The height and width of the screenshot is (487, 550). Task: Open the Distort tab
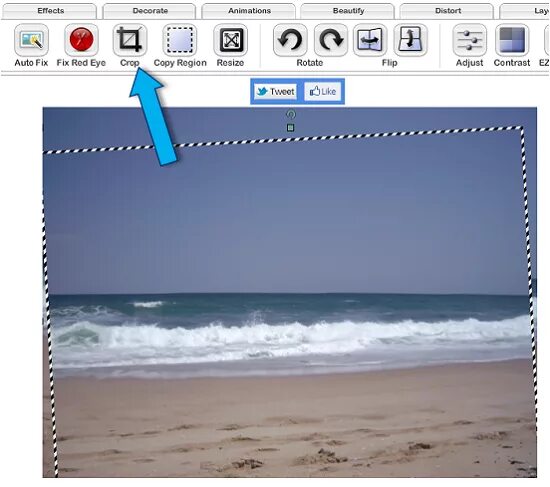(x=447, y=11)
